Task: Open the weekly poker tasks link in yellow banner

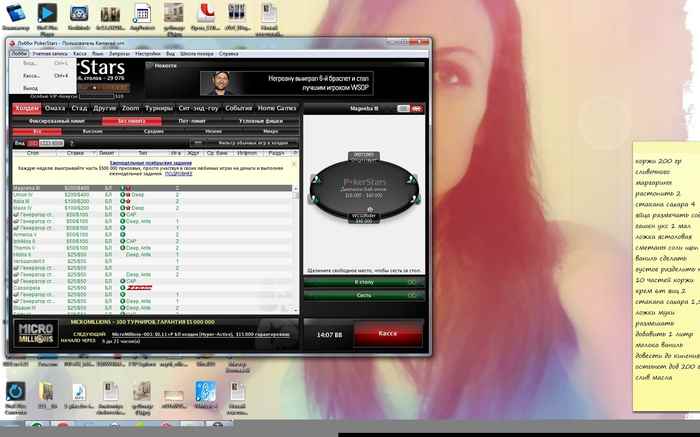Action: pos(150,163)
